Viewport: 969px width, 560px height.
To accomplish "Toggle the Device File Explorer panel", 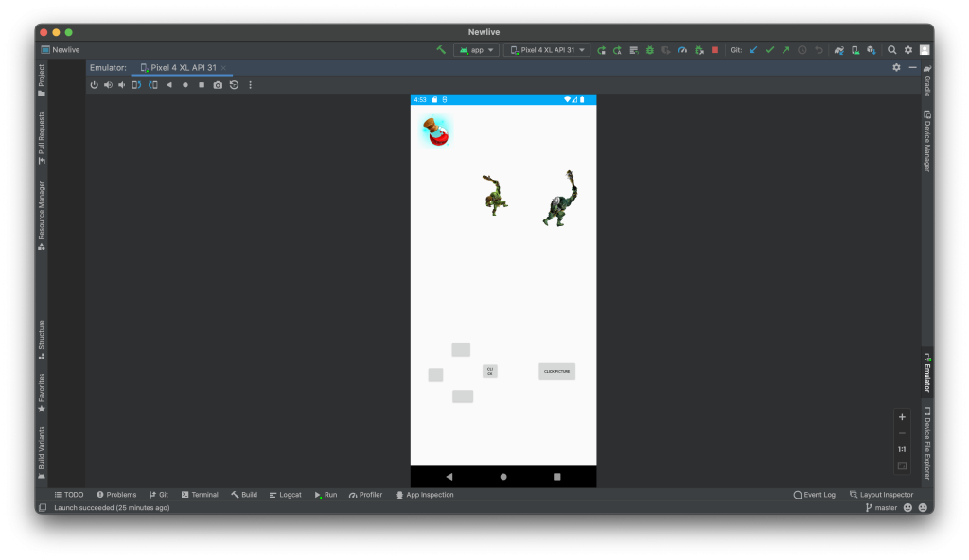I will tap(926, 445).
